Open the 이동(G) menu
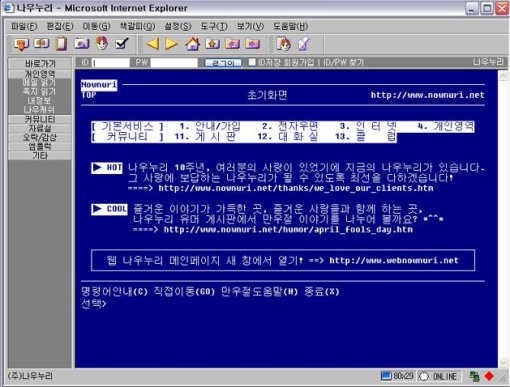This screenshot has width=510, height=387. [x=96, y=26]
